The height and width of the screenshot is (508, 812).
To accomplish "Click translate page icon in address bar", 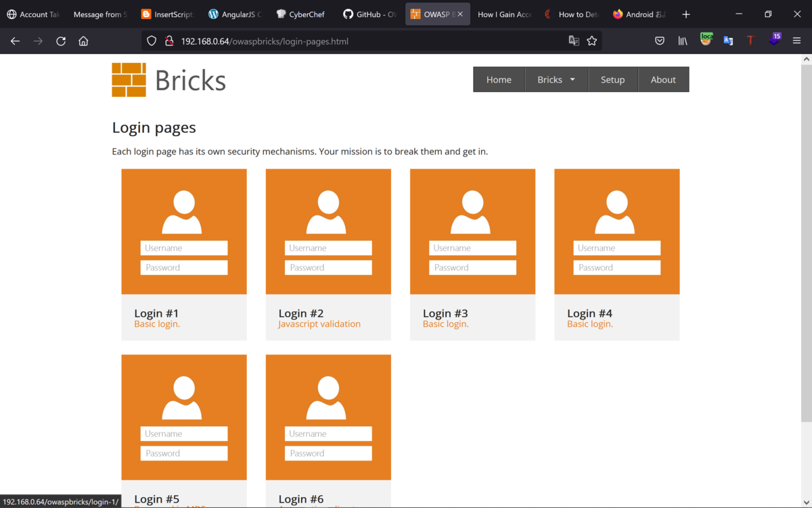I will click(x=574, y=41).
